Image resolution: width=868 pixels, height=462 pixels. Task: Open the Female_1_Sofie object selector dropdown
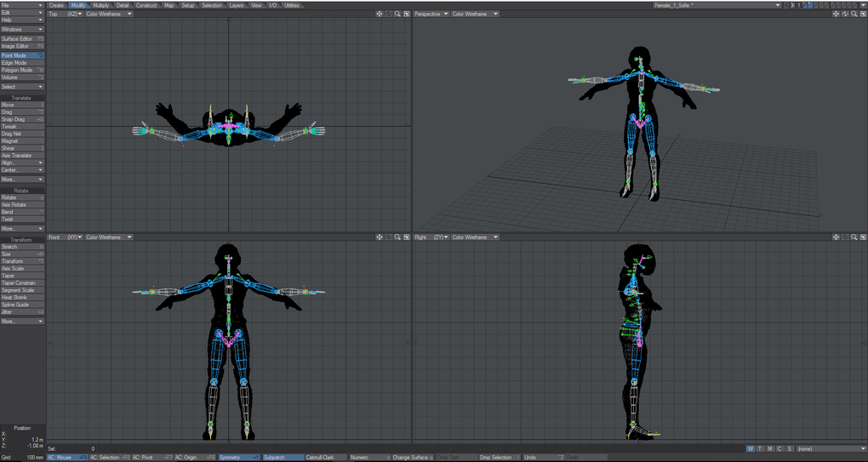click(717, 5)
